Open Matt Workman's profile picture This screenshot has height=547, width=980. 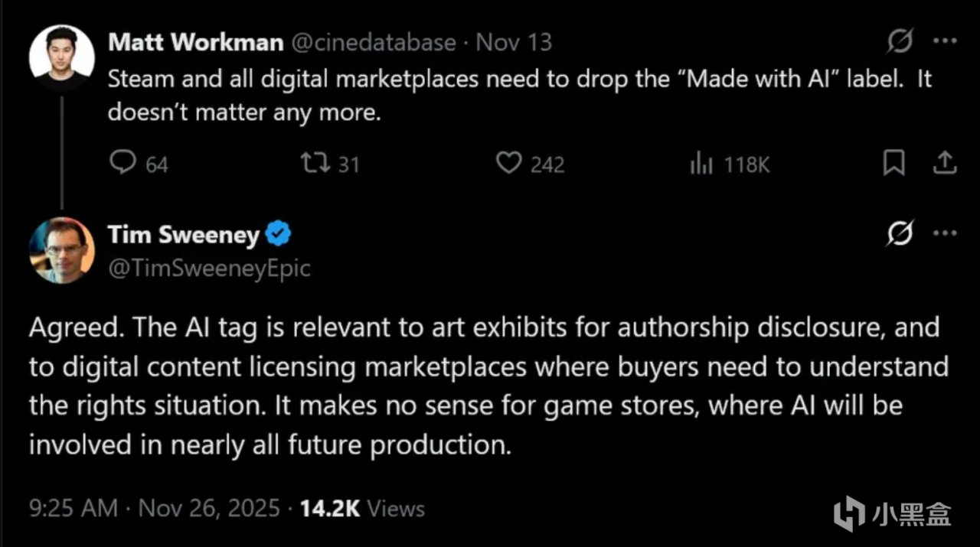pos(61,57)
